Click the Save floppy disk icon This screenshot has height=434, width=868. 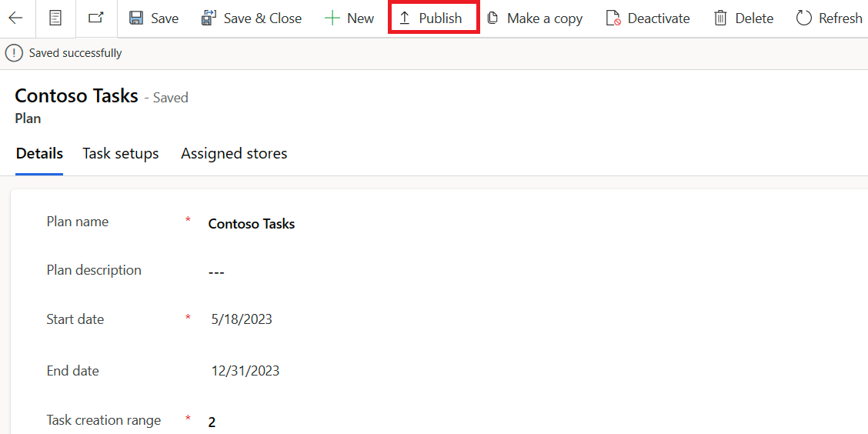[136, 18]
